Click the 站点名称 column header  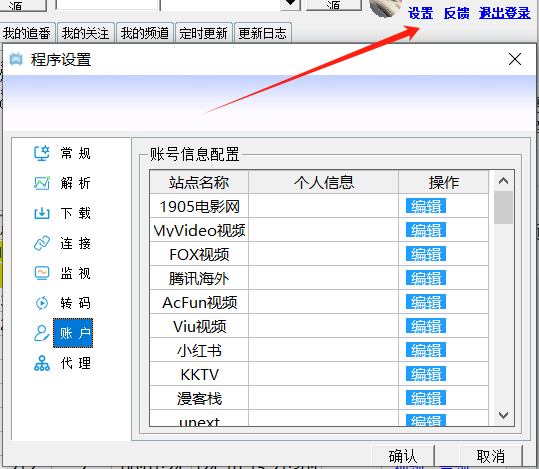(199, 182)
